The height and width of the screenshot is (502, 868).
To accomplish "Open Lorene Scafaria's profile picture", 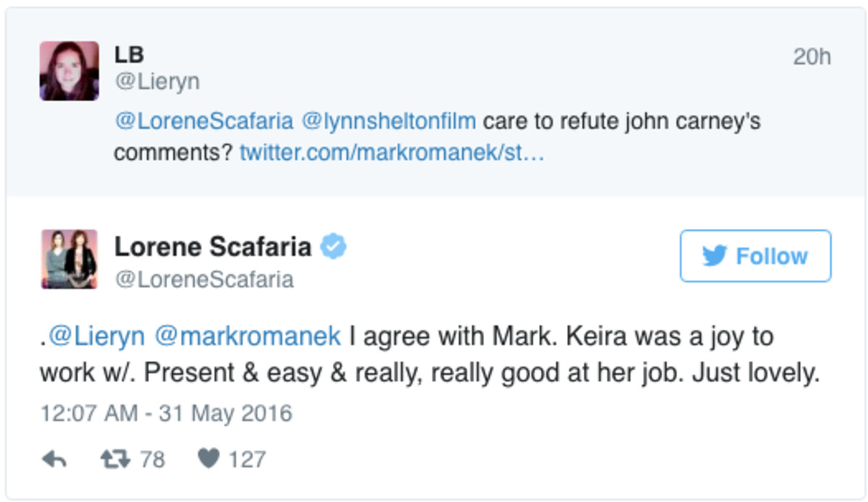I will (x=69, y=259).
